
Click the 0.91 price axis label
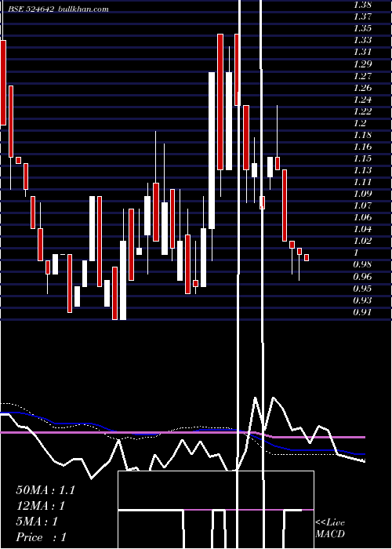[x=362, y=312]
